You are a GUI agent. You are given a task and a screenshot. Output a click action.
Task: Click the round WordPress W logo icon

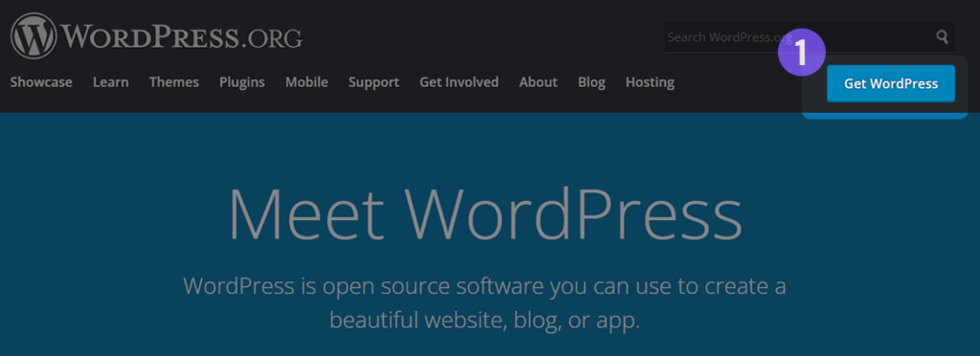pos(33,36)
